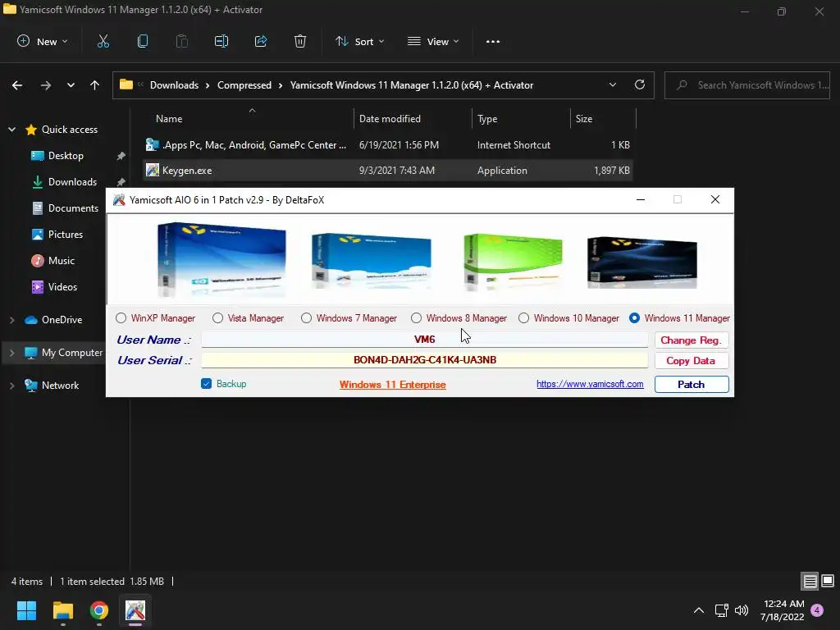This screenshot has height=630, width=840.
Task: Click the Yamicsoft patch taskbar icon
Action: pos(135,610)
